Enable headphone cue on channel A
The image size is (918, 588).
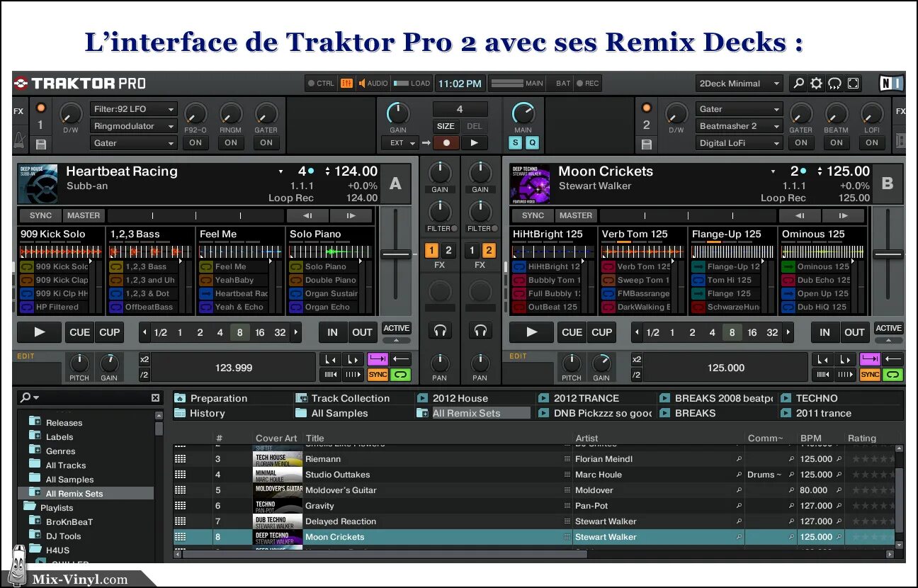coord(440,331)
